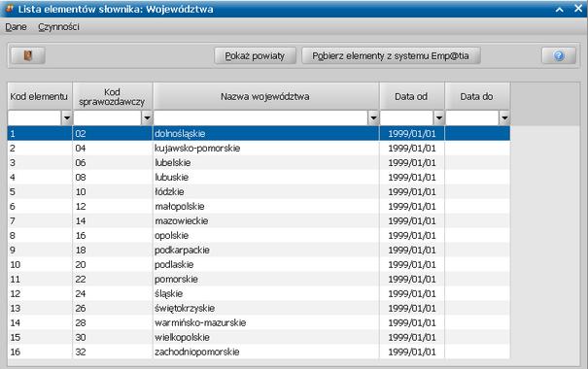This screenshot has width=588, height=369.
Task: Select the podlaskie row
Action: (x=259, y=264)
